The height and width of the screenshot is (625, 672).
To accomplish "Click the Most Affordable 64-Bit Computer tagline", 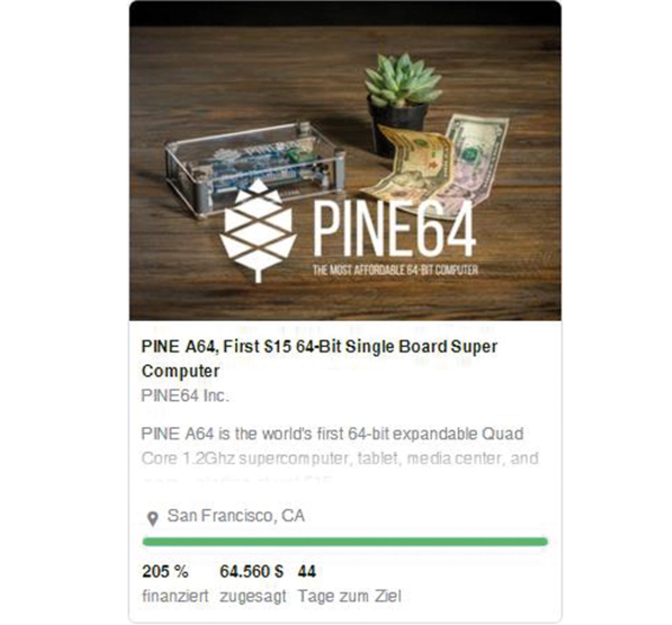I will [395, 270].
